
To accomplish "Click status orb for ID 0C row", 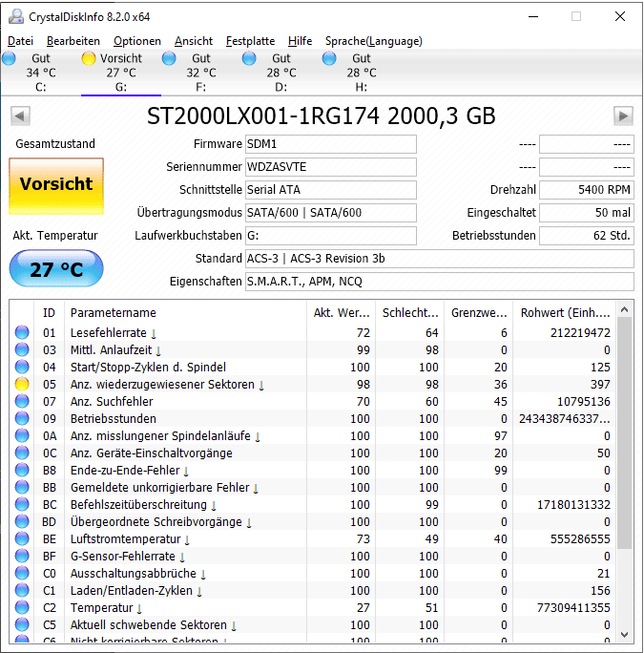I will [x=22, y=453].
